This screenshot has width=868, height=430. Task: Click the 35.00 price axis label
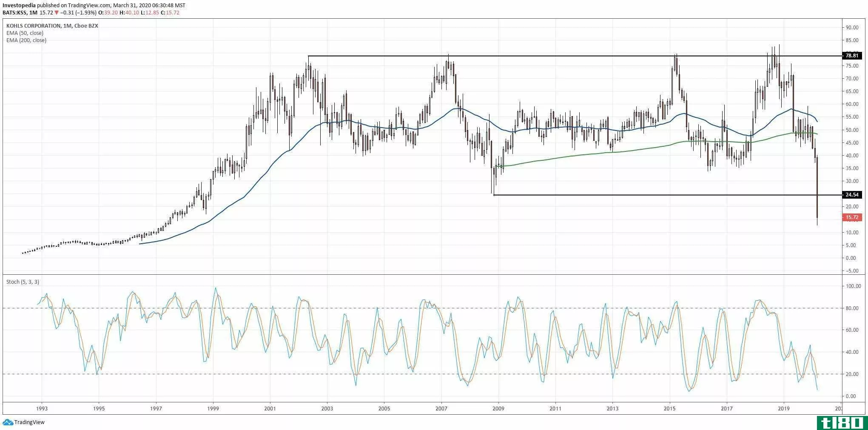[852, 168]
